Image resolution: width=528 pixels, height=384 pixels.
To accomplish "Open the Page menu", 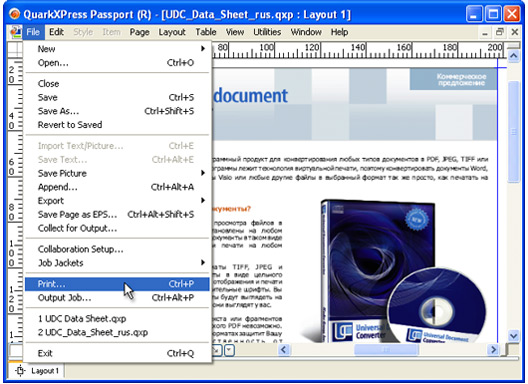I will (x=139, y=32).
